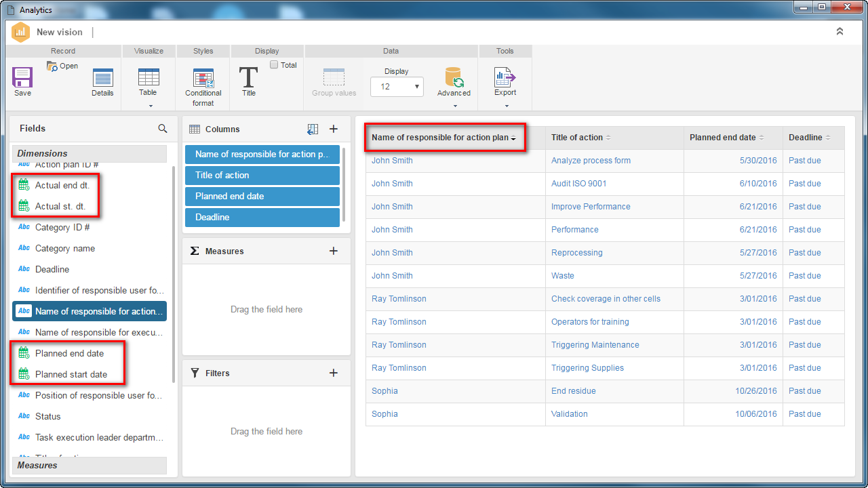Click the calendar icon of Planned start date
868x488 pixels.
click(x=24, y=374)
